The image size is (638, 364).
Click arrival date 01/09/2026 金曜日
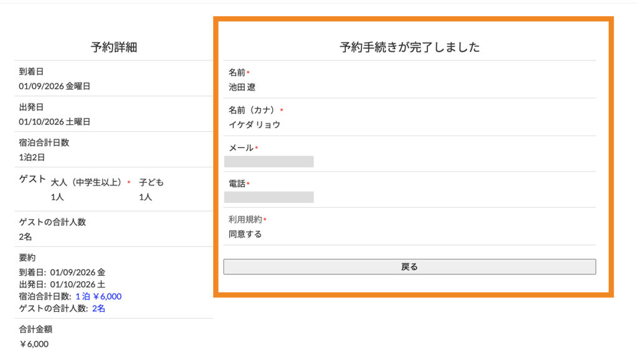(54, 86)
